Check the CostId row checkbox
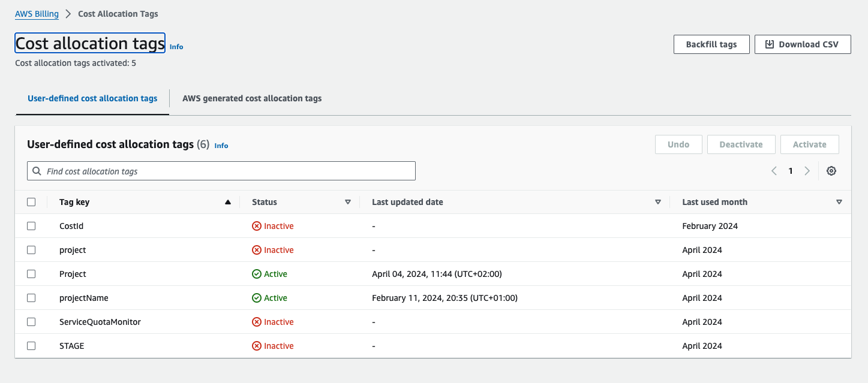The image size is (868, 383). [31, 226]
